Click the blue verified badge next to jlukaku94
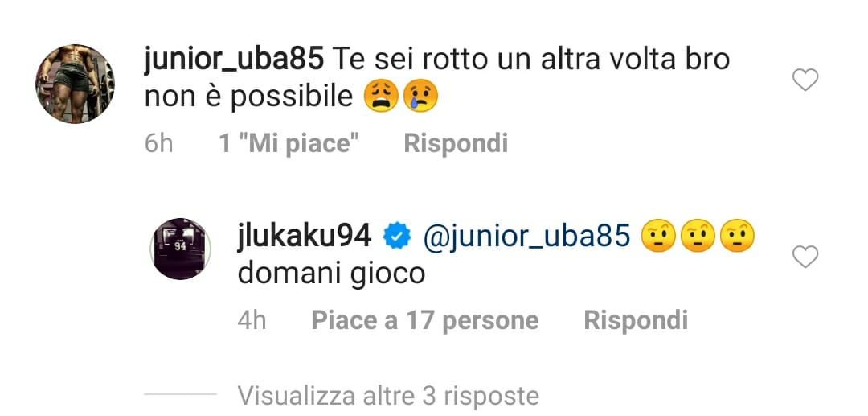The width and height of the screenshot is (868, 416). (x=397, y=237)
